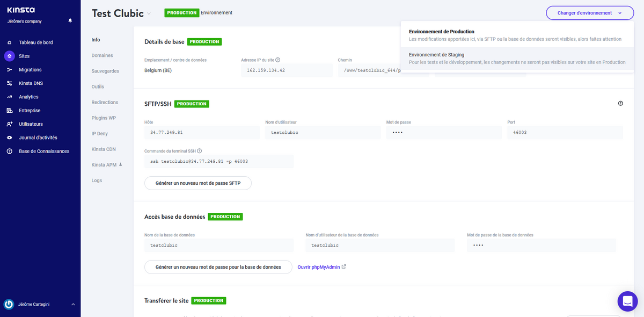Image resolution: width=644 pixels, height=317 pixels.
Task: Click help icon next to Adresse IP du site
Action: pos(278,60)
